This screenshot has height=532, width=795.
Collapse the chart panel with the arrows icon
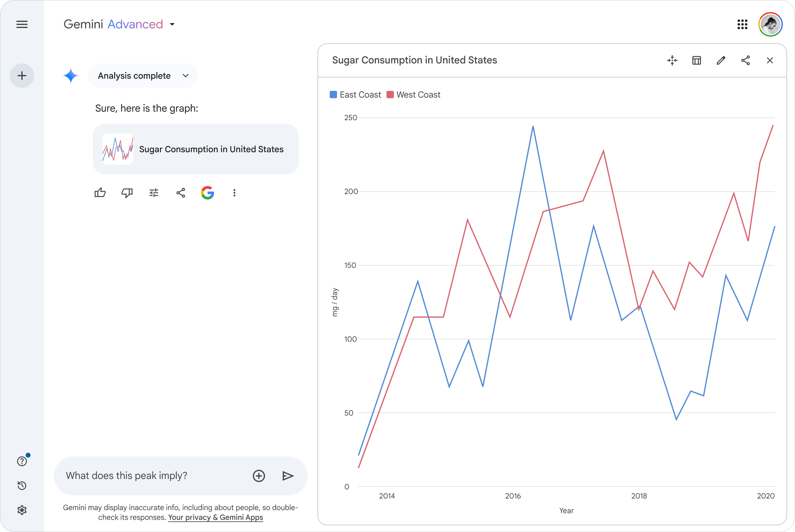pyautogui.click(x=672, y=60)
